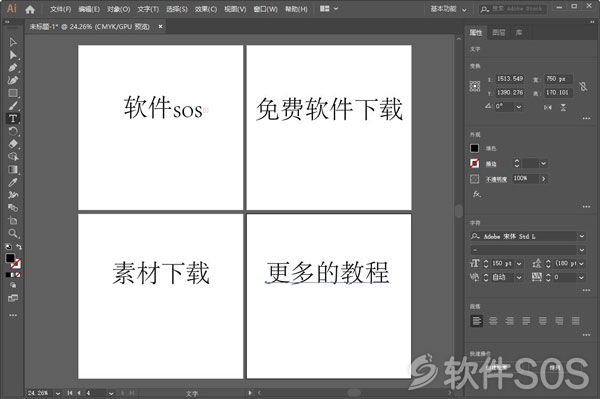Click the toolbar fill color box

pyautogui.click(x=10, y=258)
